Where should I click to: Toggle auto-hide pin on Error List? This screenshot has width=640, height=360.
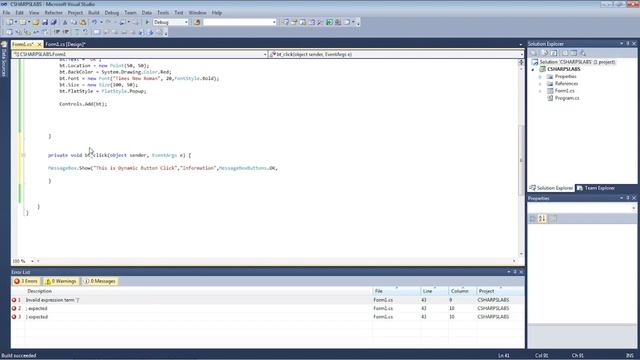click(x=515, y=272)
